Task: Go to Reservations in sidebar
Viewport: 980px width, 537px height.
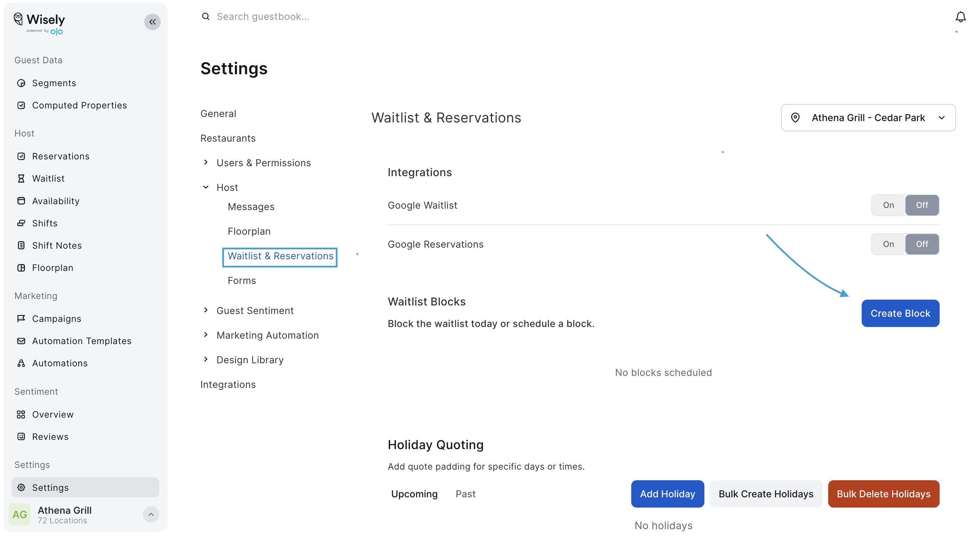Action: (x=61, y=156)
